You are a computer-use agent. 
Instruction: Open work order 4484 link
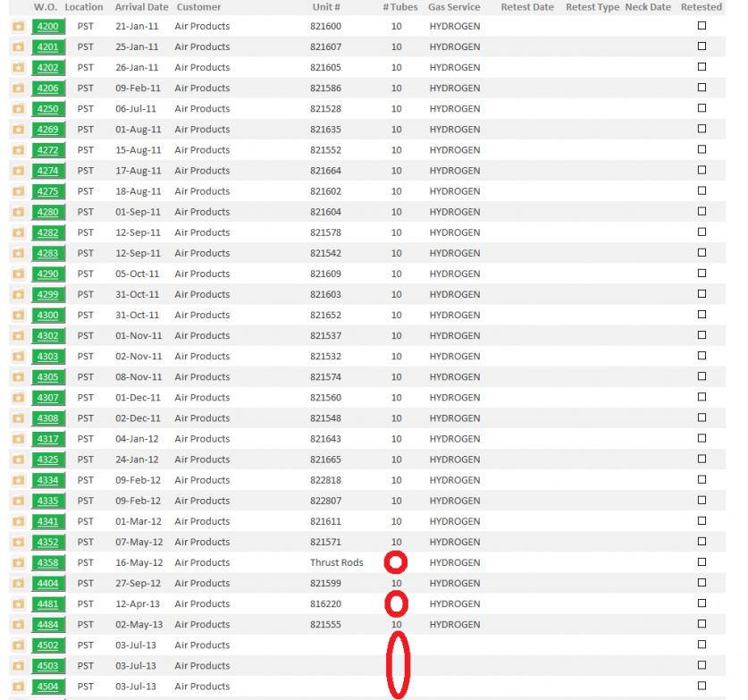click(x=48, y=625)
